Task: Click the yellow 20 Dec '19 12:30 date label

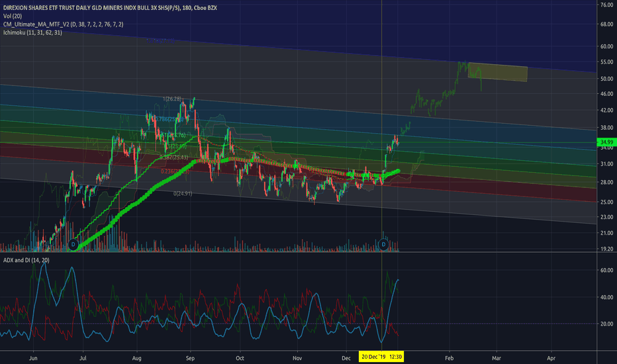Action: tap(381, 357)
